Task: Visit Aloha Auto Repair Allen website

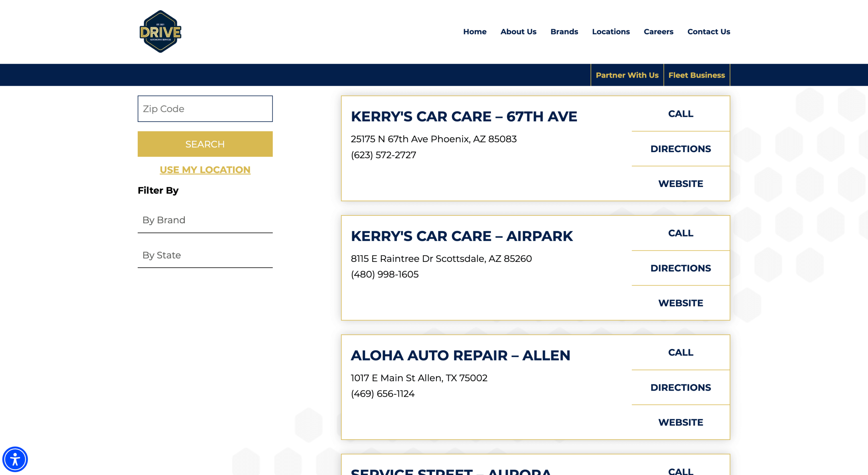Action: click(680, 422)
